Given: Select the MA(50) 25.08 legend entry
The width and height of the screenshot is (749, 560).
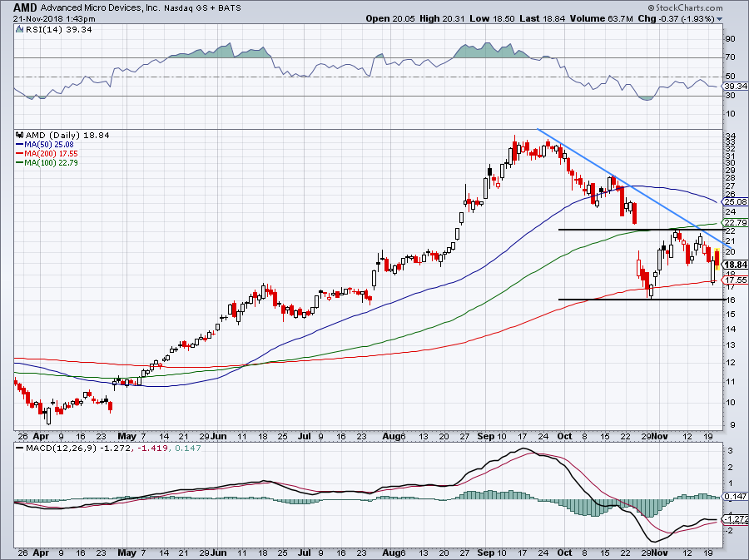Looking at the screenshot, I should [44, 145].
